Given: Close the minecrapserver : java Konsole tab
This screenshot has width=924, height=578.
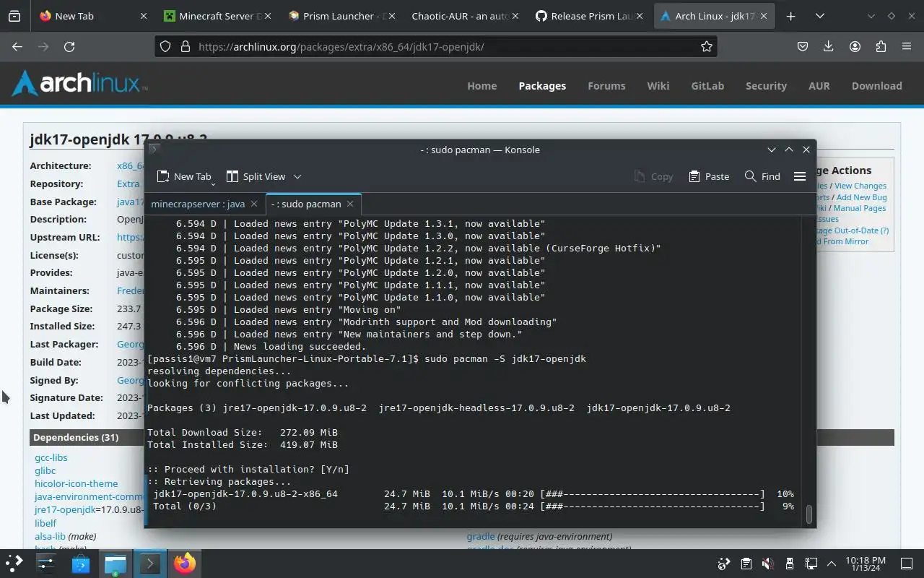Looking at the screenshot, I should click(x=254, y=204).
